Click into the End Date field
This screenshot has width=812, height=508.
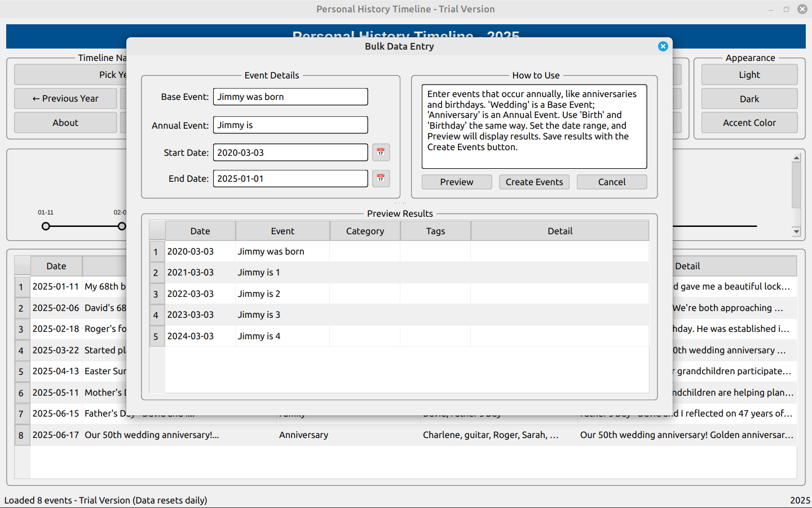point(290,178)
